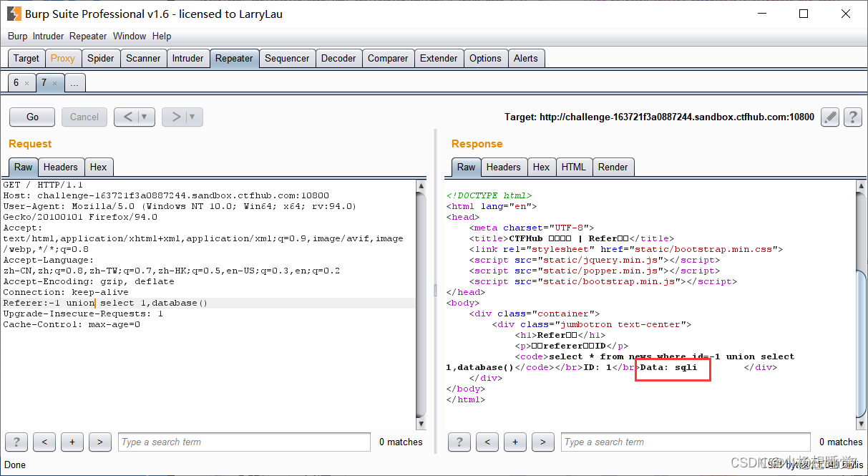The image size is (868, 476).
Task: Click the request pane vertical scrollbar
Action: tap(422, 304)
